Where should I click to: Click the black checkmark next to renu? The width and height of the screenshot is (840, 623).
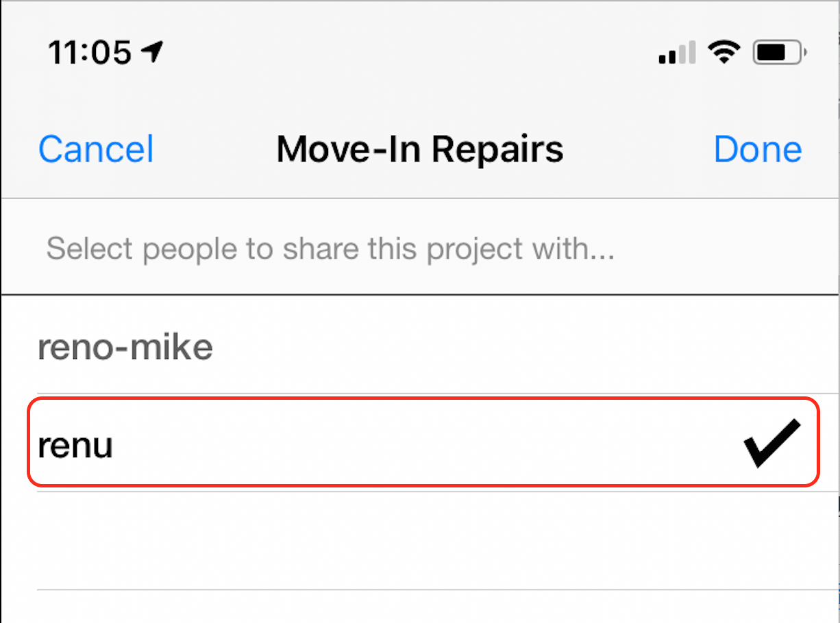(x=772, y=443)
